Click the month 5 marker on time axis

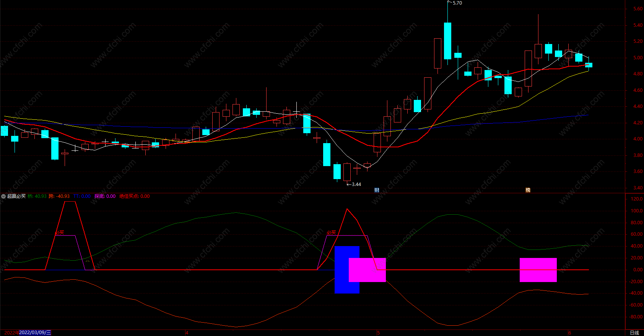pyautogui.click(x=378, y=333)
